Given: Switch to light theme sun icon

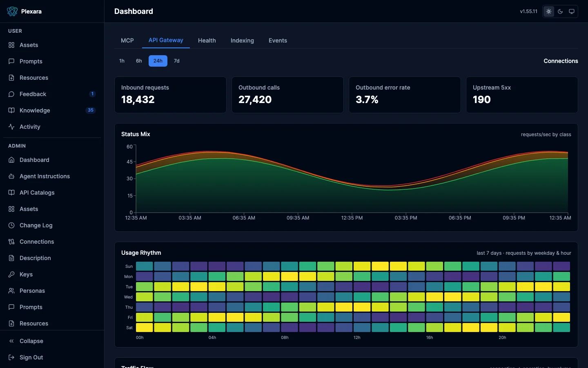Looking at the screenshot, I should point(549,11).
